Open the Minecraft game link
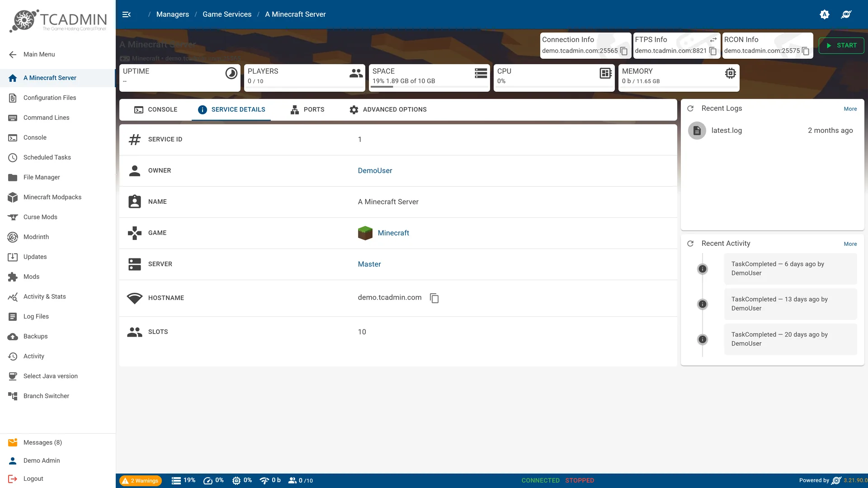The height and width of the screenshot is (488, 868). click(393, 233)
